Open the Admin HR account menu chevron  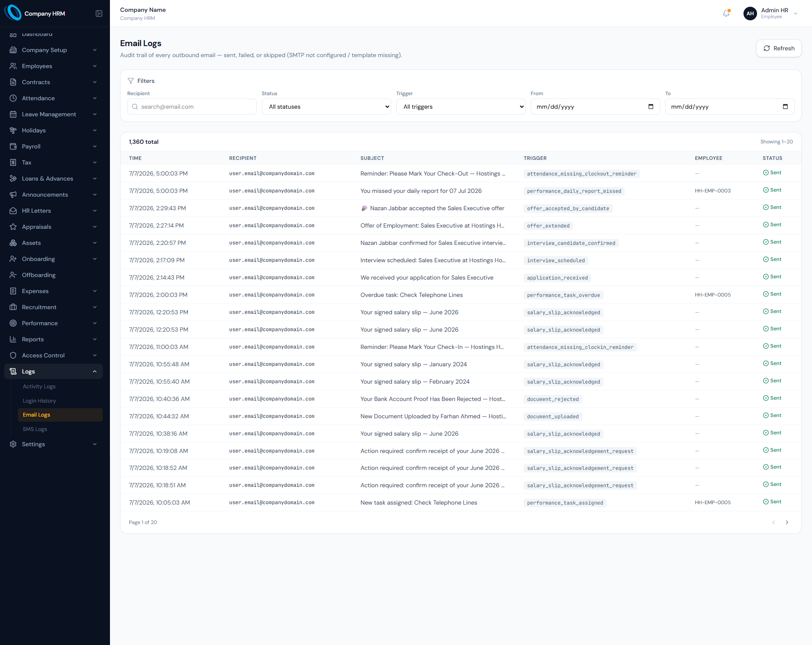coord(796,14)
